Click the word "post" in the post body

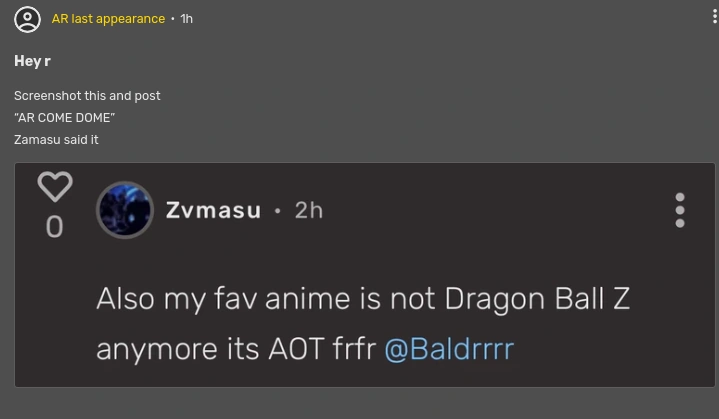click(x=148, y=96)
